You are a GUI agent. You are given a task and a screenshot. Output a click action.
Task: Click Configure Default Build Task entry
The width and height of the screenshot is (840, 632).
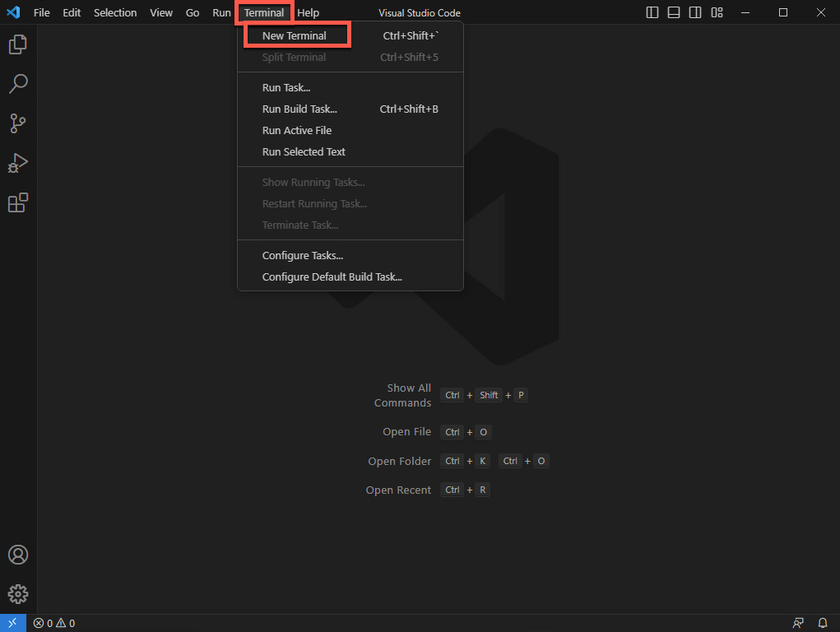click(332, 276)
